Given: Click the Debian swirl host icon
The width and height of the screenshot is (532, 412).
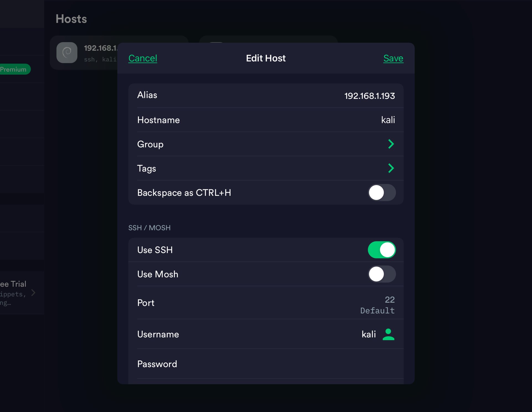Looking at the screenshot, I should 67,53.
